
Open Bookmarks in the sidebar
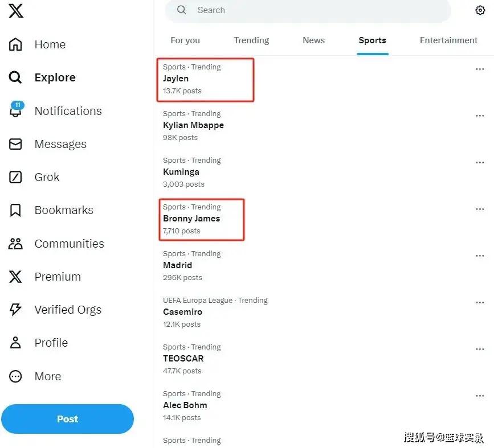pyautogui.click(x=63, y=210)
